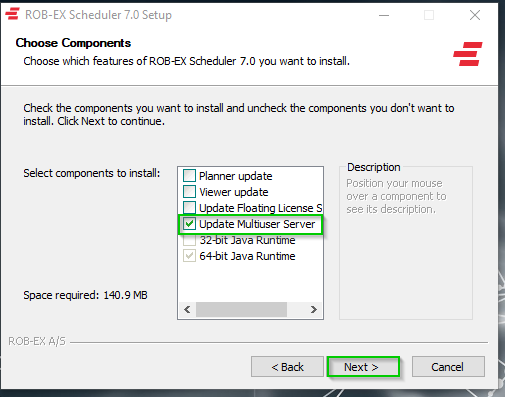The height and width of the screenshot is (397, 505).
Task: Click the left scroll arrow in components list
Action: (x=187, y=309)
